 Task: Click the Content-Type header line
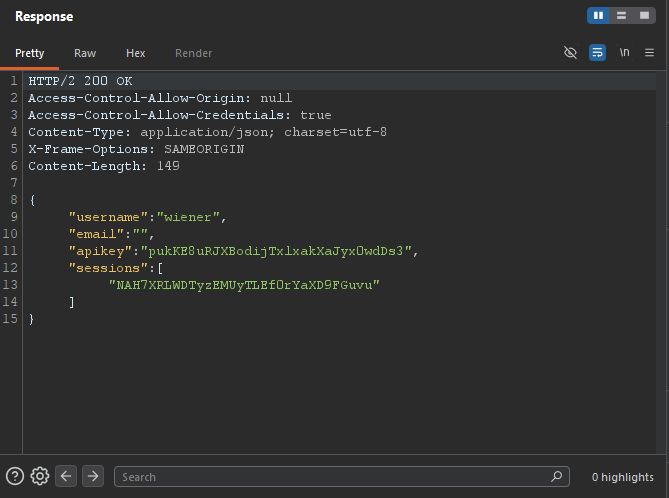207,132
